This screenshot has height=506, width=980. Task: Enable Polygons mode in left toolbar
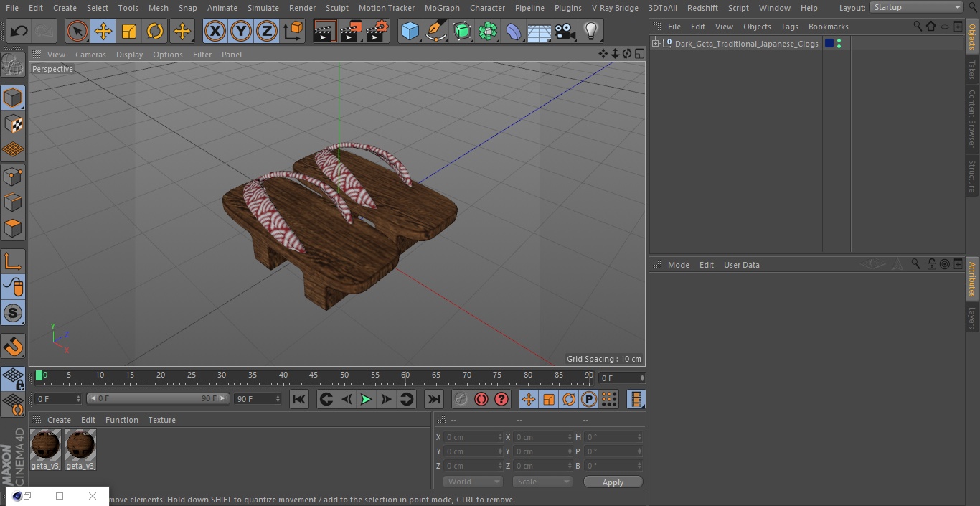pos(13,228)
